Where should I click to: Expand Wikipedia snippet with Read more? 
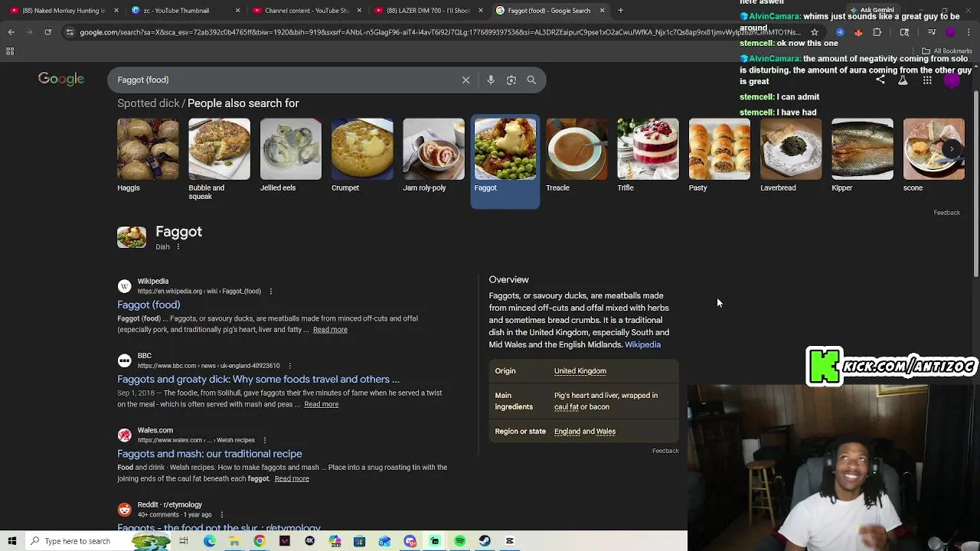pyautogui.click(x=330, y=330)
